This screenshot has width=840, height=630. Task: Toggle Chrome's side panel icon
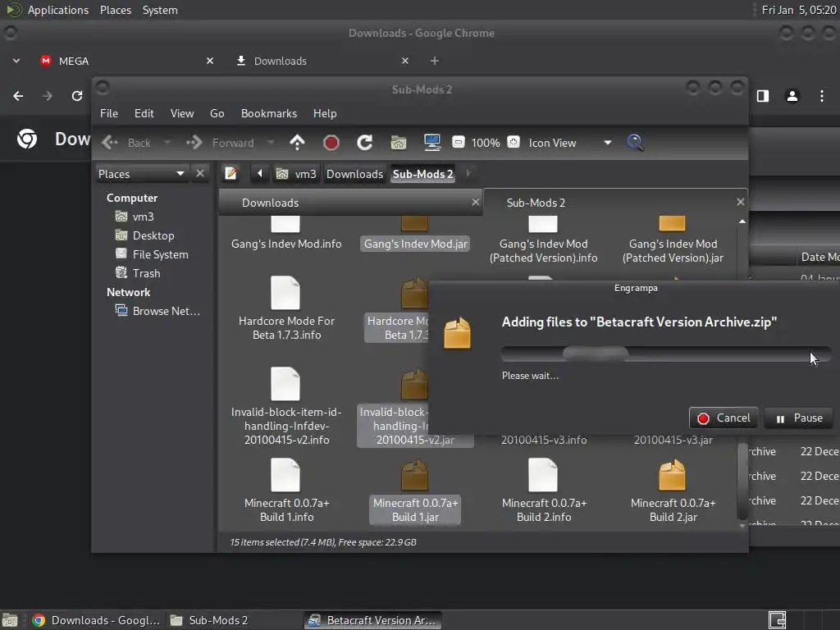tap(763, 96)
